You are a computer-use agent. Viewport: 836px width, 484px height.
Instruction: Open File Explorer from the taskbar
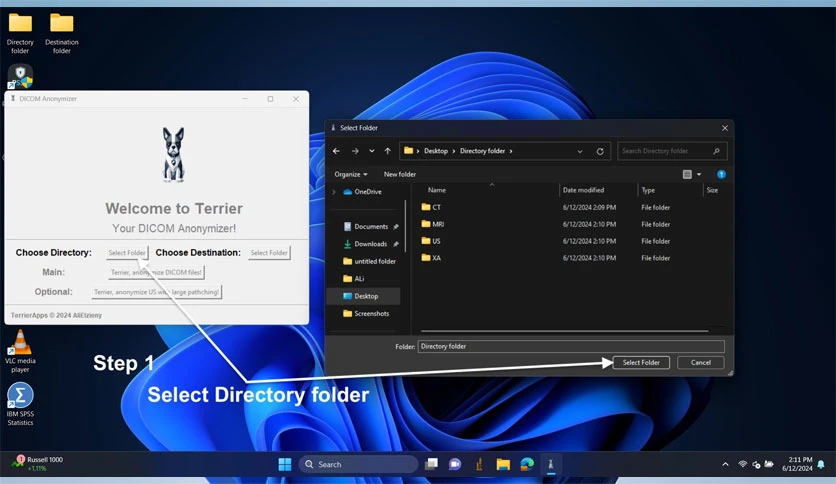point(503,464)
